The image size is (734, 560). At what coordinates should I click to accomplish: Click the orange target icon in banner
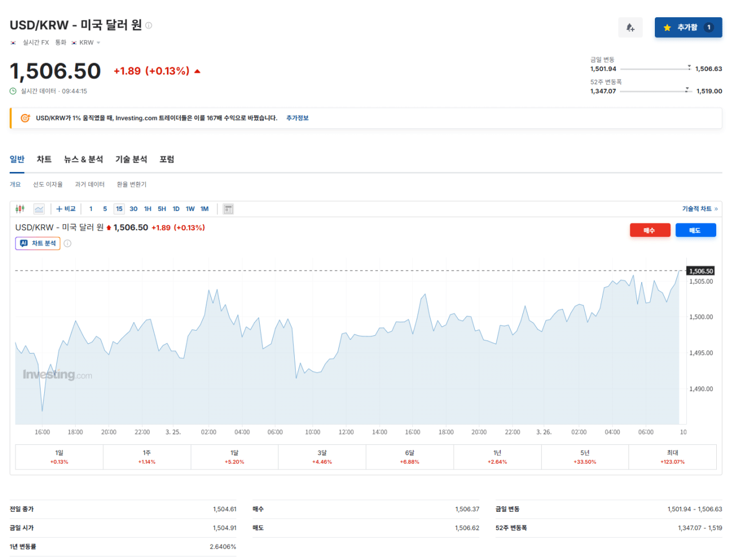click(25, 118)
